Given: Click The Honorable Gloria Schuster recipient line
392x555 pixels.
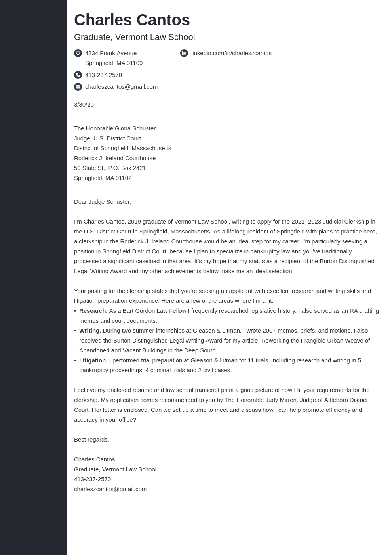Looking at the screenshot, I should (x=115, y=128).
